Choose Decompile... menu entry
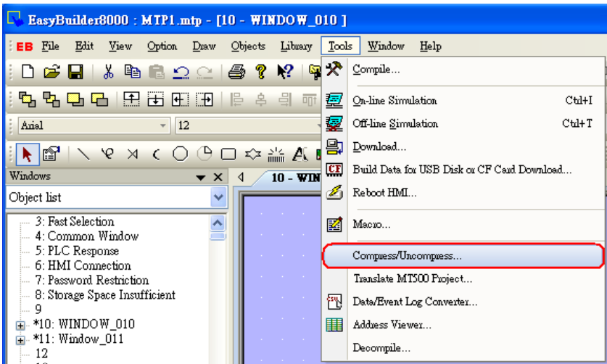 [x=463, y=348]
